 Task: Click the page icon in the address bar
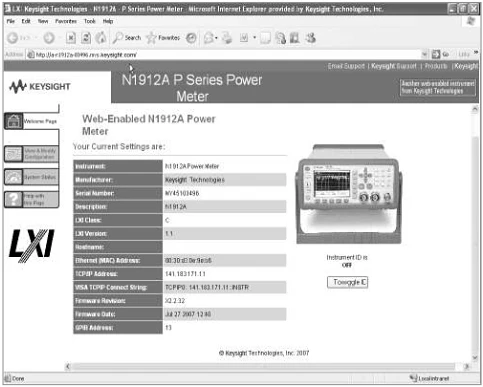[x=31, y=54]
